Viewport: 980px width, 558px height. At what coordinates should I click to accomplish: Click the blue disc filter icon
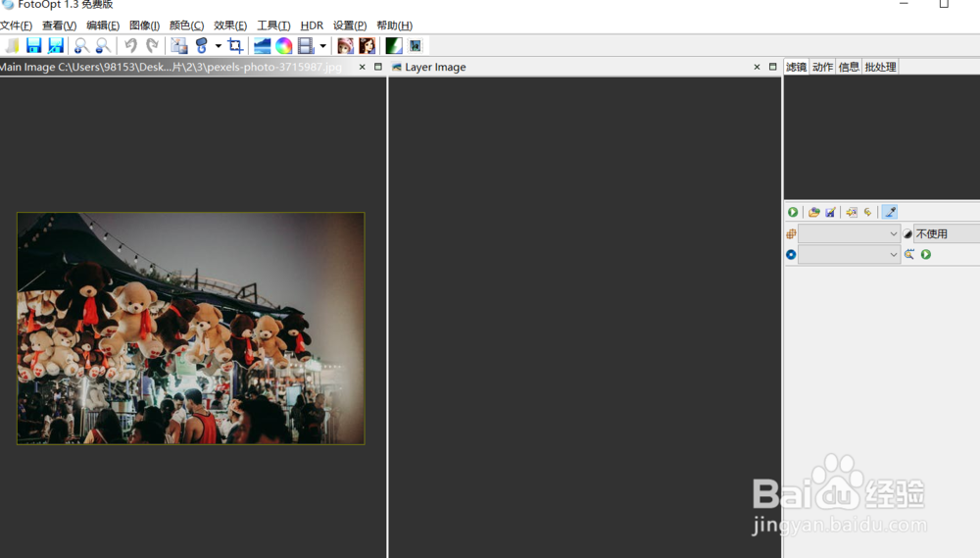[791, 255]
